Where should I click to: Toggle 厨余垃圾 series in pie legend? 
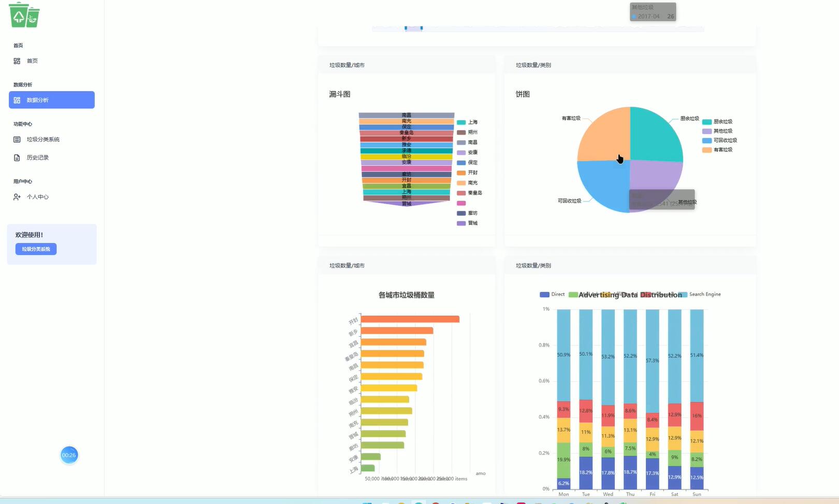click(717, 122)
